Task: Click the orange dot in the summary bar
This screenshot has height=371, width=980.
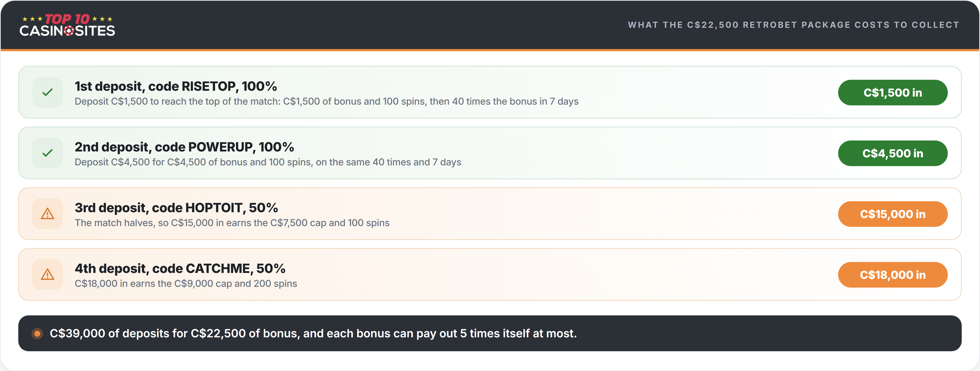Action: coord(37,334)
